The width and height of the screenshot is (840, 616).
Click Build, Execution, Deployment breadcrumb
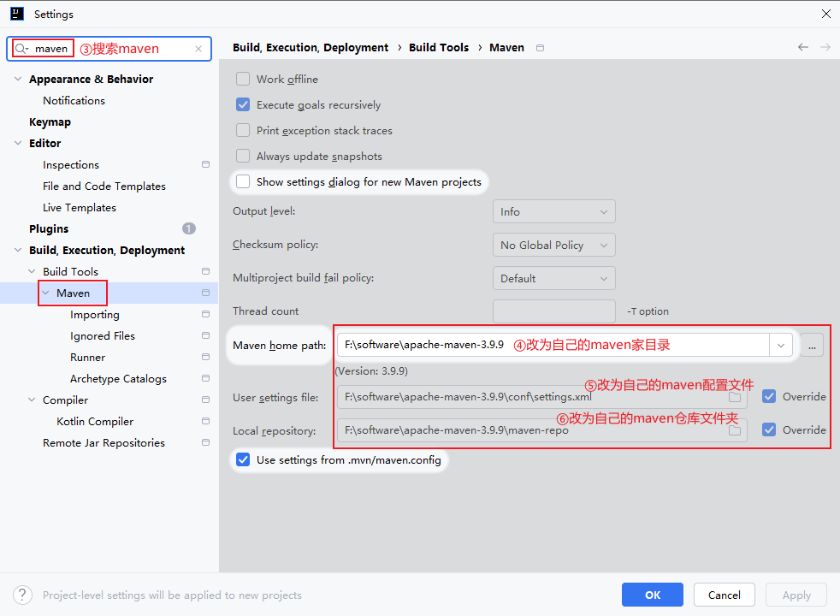(311, 48)
